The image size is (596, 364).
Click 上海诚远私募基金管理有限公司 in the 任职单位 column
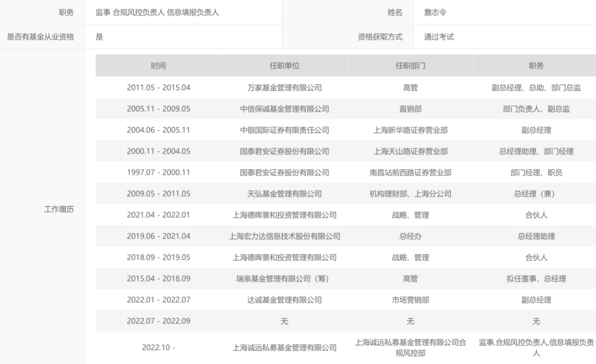coord(284,347)
